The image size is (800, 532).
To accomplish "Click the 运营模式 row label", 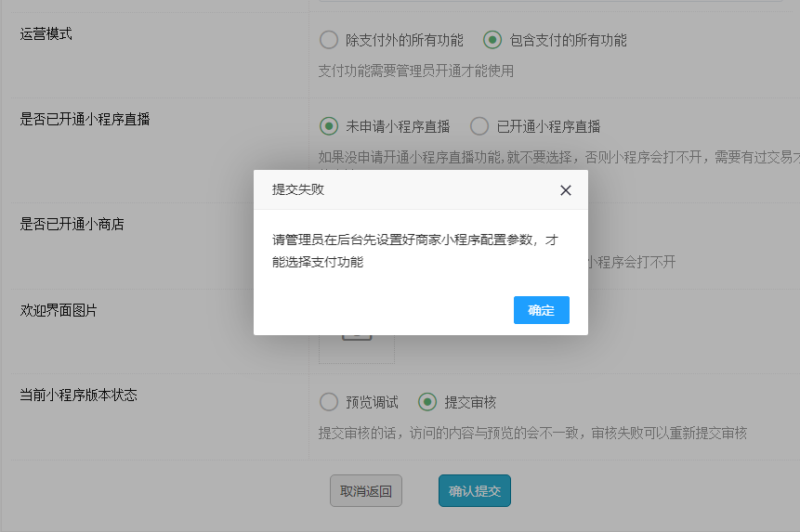I will pyautogui.click(x=46, y=34).
